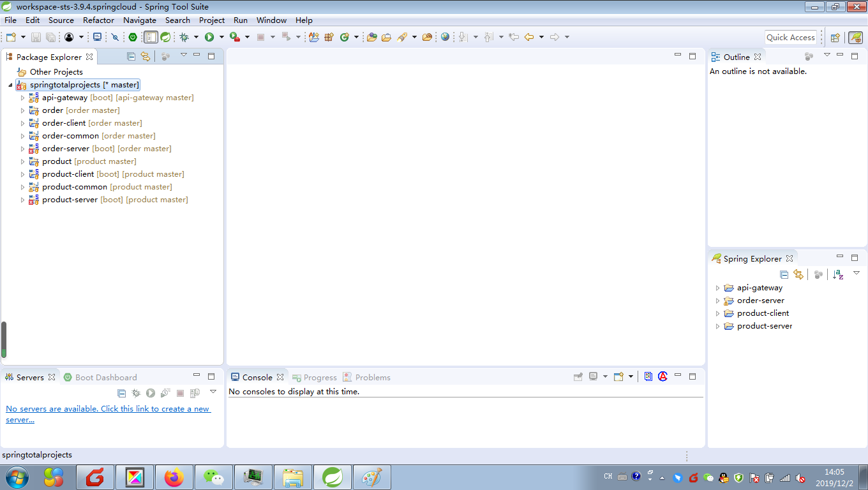Screen dimensions: 868x490
Task: Click the Run with red toolbox icon
Action: 235,37
